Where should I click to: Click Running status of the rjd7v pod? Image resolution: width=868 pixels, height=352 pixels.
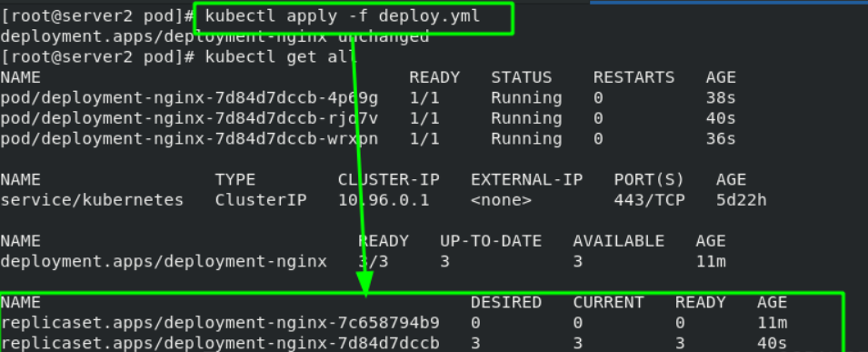526,118
